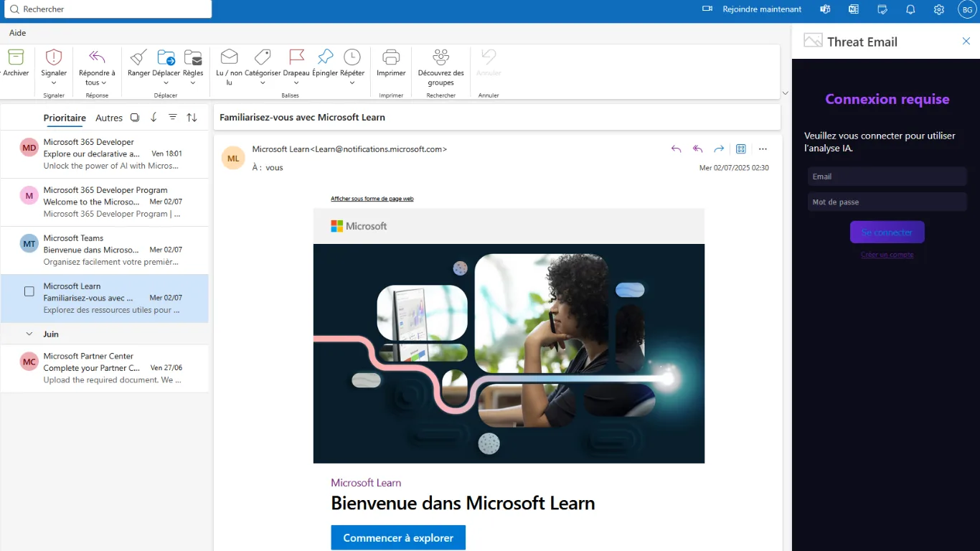Viewport: 980px width, 551px height.
Task: Click the Répondre à tous ribbon icon
Action: pyautogui.click(x=97, y=57)
